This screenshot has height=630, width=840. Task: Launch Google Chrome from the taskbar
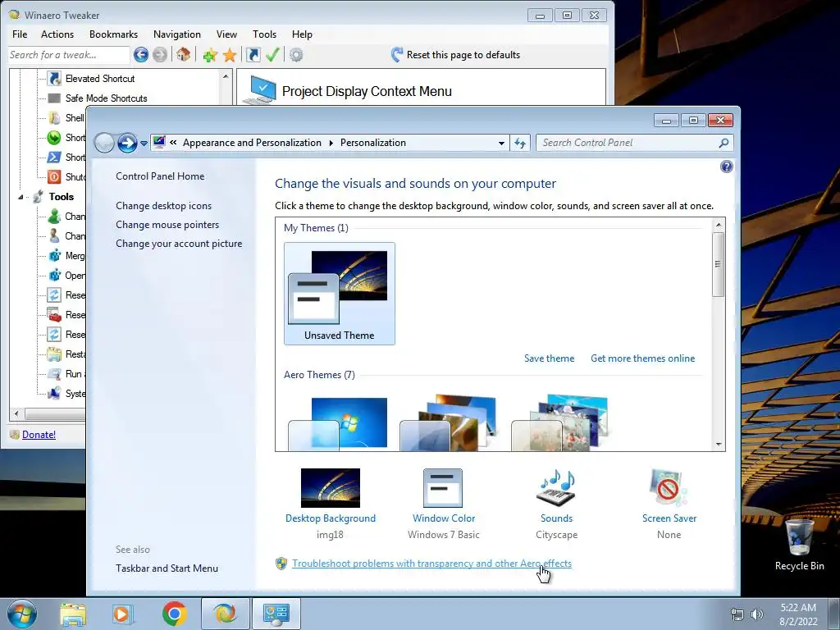[x=174, y=614]
